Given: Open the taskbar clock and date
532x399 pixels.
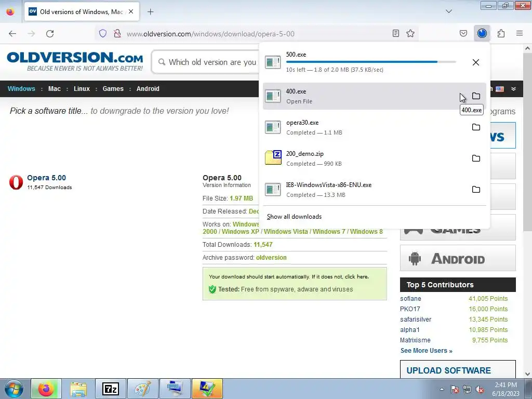Looking at the screenshot, I should (x=506, y=389).
